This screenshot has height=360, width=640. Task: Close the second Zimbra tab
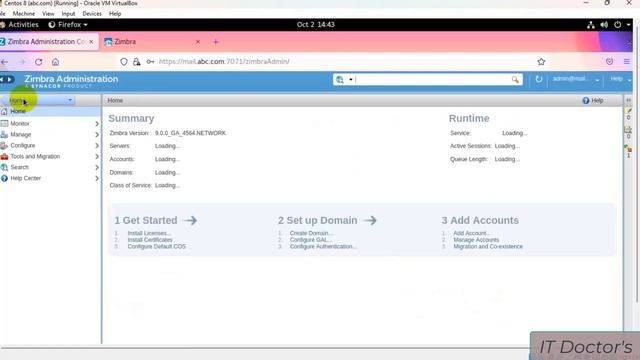pyautogui.click(x=198, y=42)
